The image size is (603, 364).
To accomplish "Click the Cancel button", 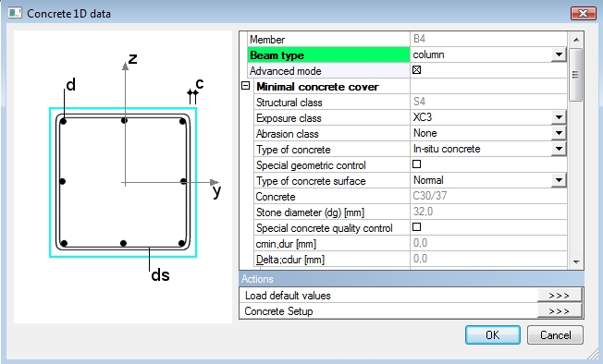I will coord(555,334).
